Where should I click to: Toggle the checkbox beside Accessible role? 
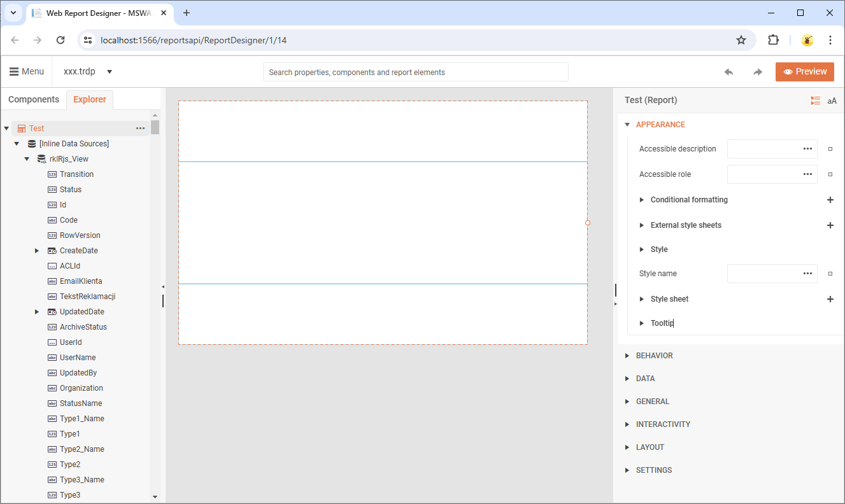pos(830,174)
